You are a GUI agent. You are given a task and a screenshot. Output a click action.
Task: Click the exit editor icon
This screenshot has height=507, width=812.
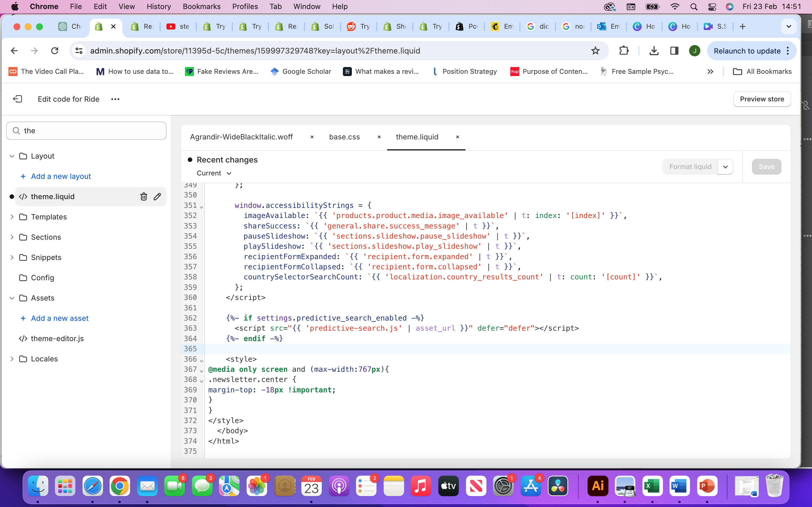(x=17, y=99)
